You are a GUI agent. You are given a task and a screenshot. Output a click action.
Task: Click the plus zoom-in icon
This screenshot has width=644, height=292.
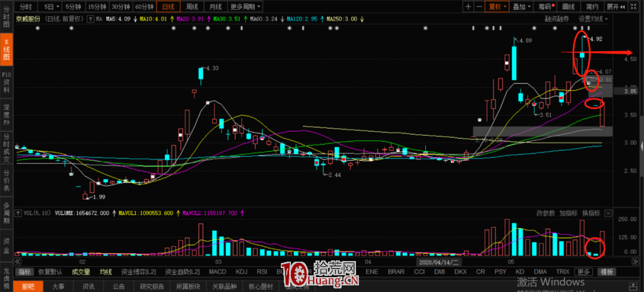(469, 7)
